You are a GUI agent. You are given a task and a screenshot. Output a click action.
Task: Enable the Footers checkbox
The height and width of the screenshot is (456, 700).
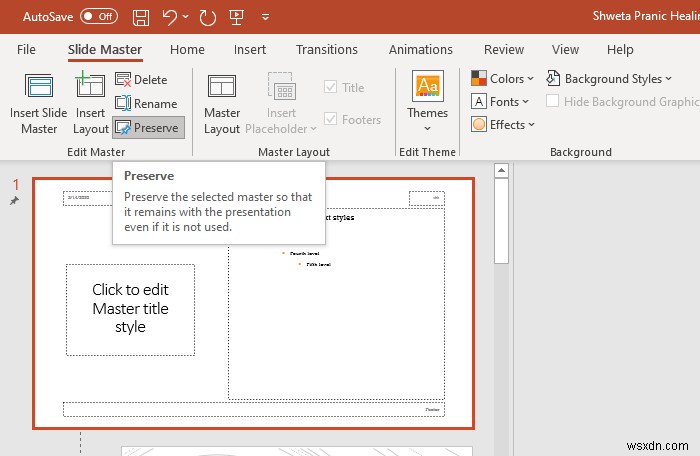(x=331, y=120)
